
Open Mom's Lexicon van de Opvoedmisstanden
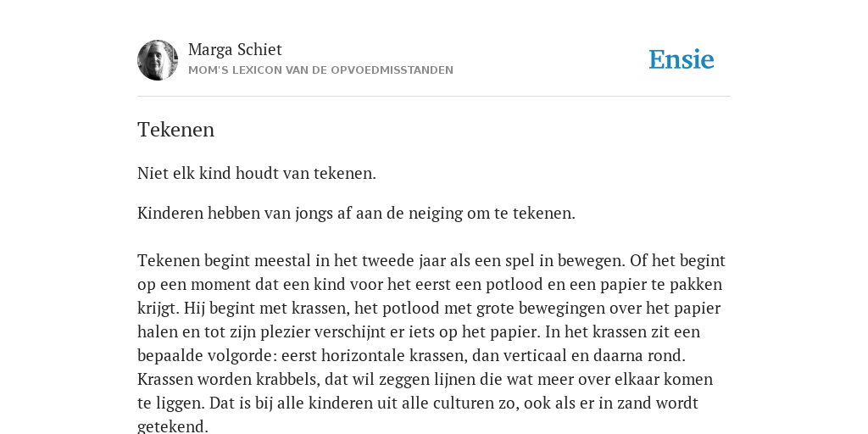coord(320,70)
